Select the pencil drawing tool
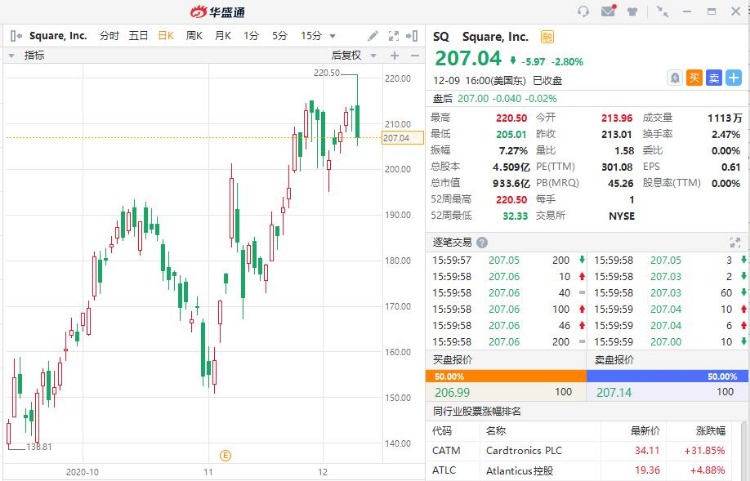 (373, 36)
